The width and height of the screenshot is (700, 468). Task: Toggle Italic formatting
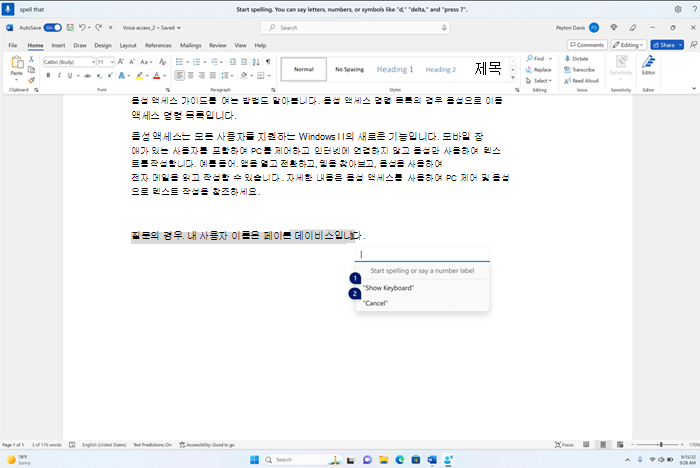pyautogui.click(x=59, y=75)
